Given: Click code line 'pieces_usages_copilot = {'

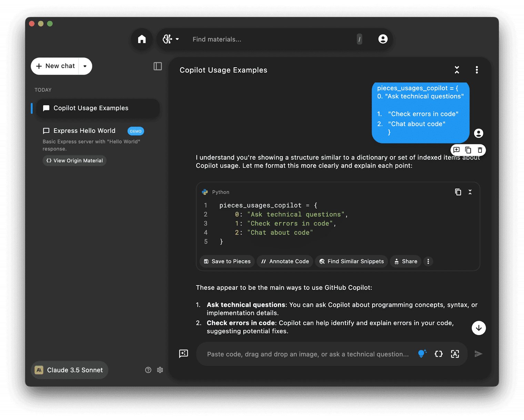Looking at the screenshot, I should (268, 206).
